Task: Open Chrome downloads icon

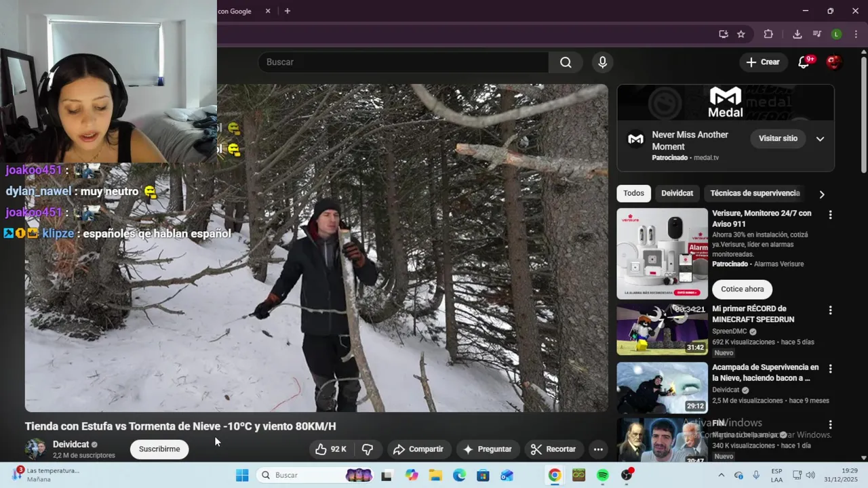Action: tap(797, 34)
